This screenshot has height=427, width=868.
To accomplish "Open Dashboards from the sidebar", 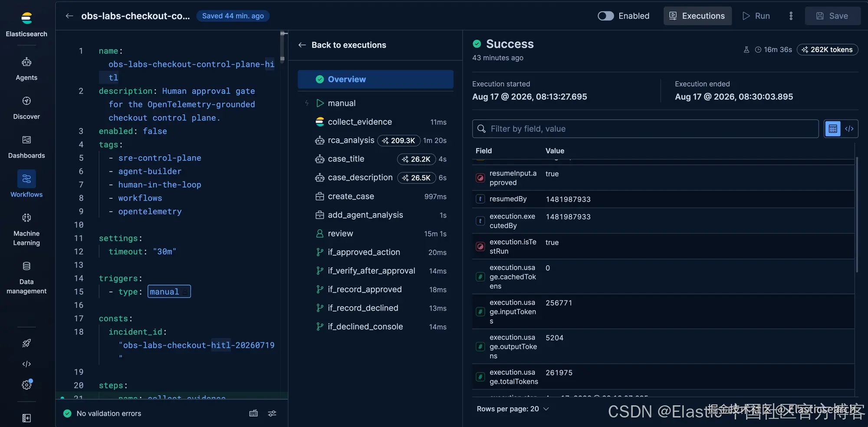I will (26, 147).
